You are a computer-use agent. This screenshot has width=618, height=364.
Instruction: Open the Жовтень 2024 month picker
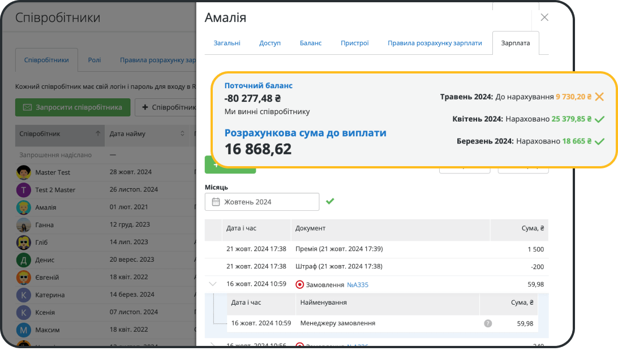pos(262,202)
